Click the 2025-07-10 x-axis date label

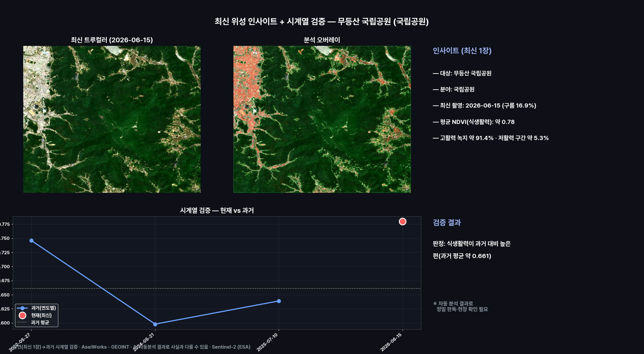coord(267,342)
